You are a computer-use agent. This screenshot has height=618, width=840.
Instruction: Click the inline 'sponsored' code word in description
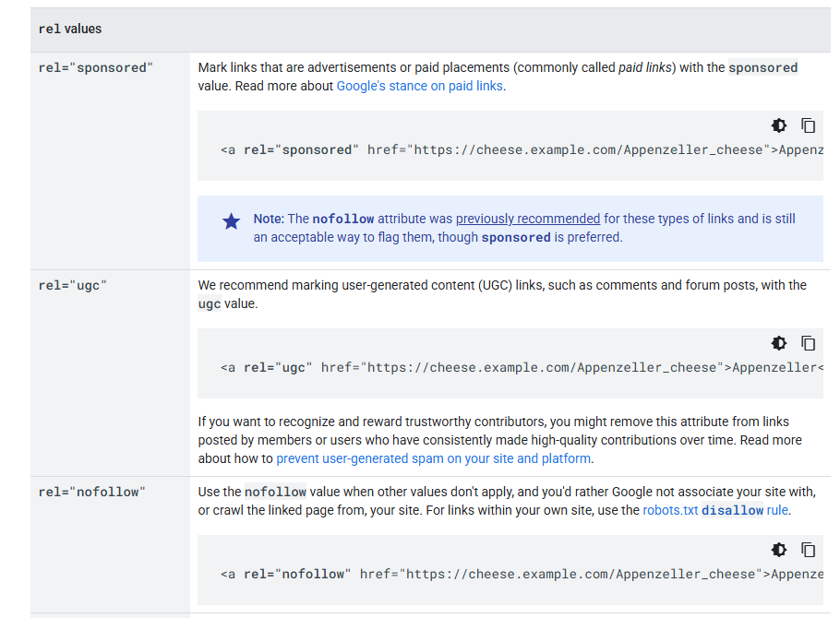pyautogui.click(x=762, y=68)
